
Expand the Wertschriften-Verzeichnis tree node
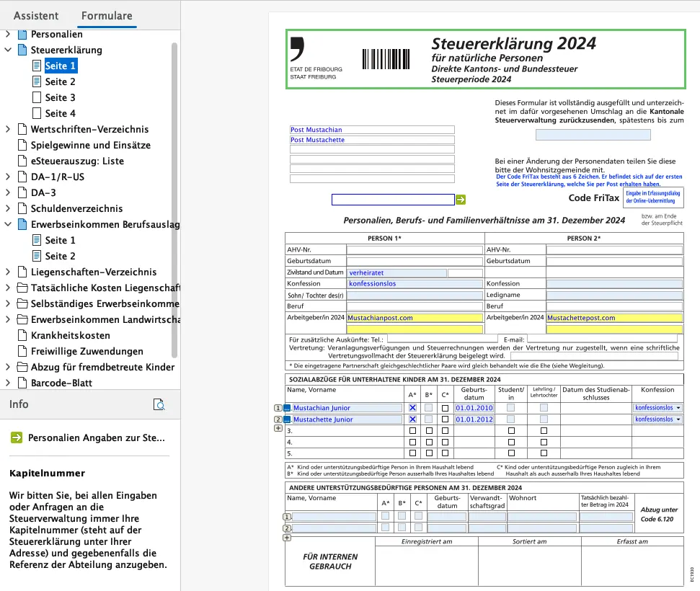point(8,129)
